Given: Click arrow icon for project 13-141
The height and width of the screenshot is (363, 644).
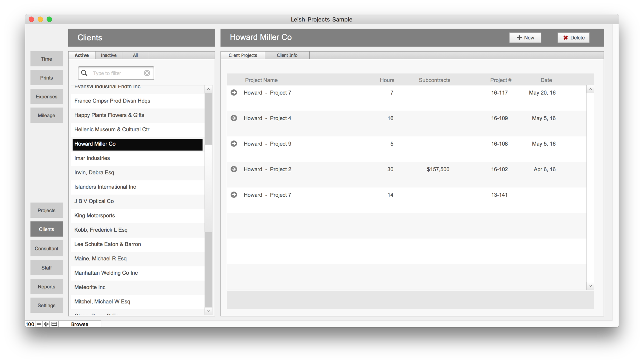Looking at the screenshot, I should [x=234, y=195].
